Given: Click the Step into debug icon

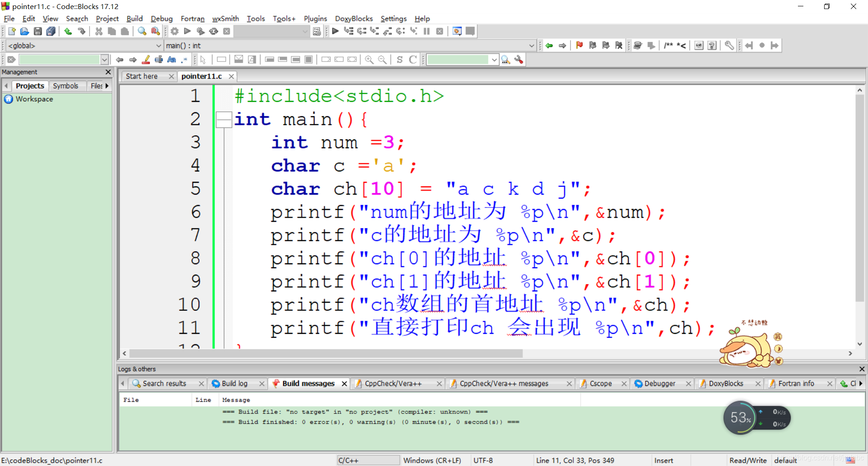Looking at the screenshot, I should click(x=374, y=31).
